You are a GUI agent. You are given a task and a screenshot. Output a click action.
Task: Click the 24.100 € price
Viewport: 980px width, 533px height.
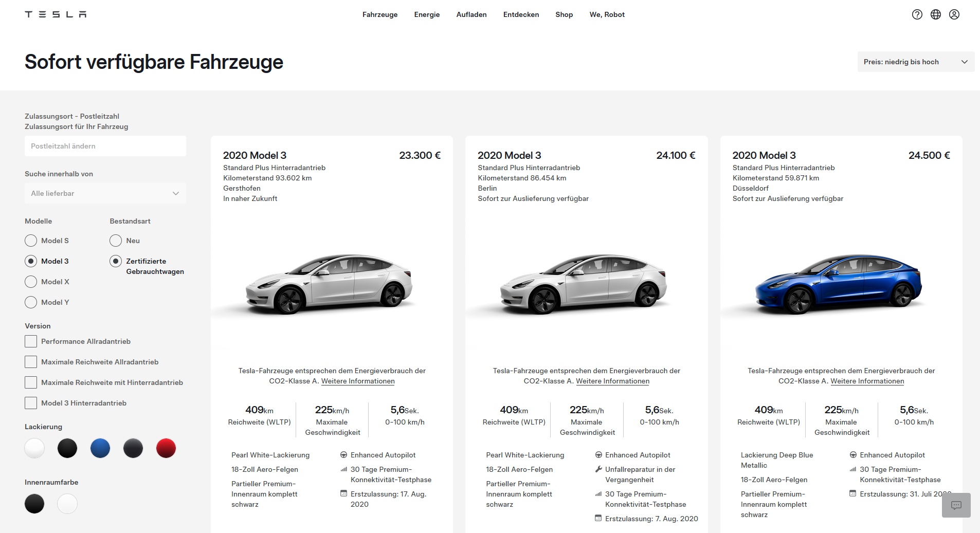676,155
